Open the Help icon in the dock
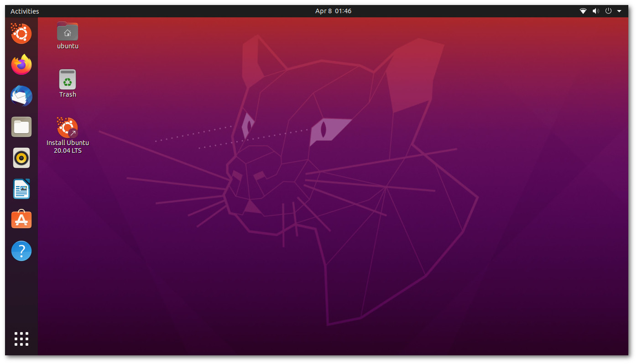The height and width of the screenshot is (364, 637). point(21,251)
